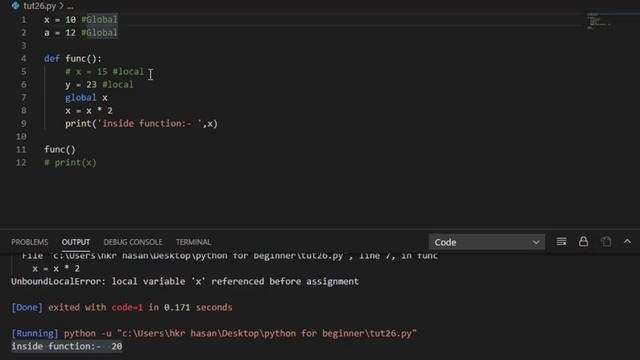Screen dimensions: 640x360
Task: Click the 'def func():' line
Action: tap(73, 58)
